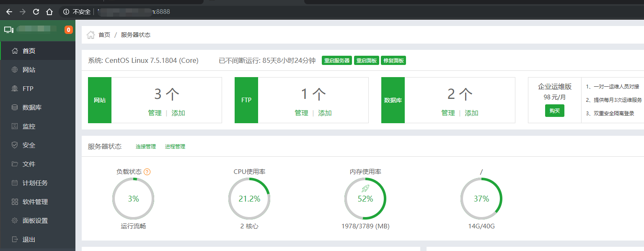644x251 pixels.
Task: Click the calendar icon beside 计划任务
Action: click(x=15, y=183)
